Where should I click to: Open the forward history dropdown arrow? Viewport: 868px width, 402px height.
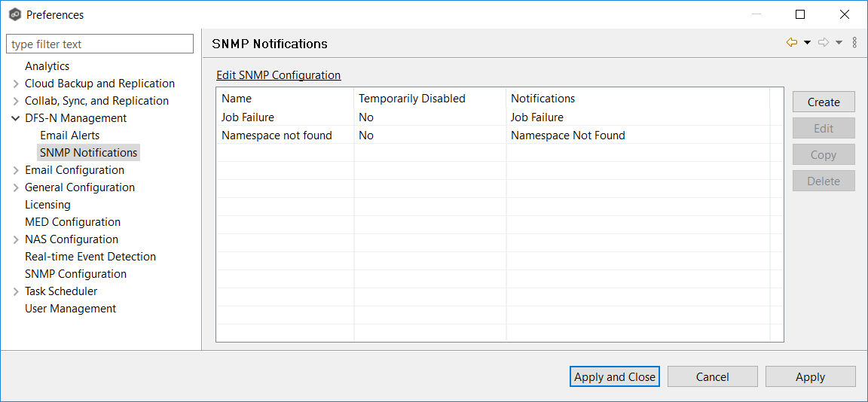click(x=839, y=43)
